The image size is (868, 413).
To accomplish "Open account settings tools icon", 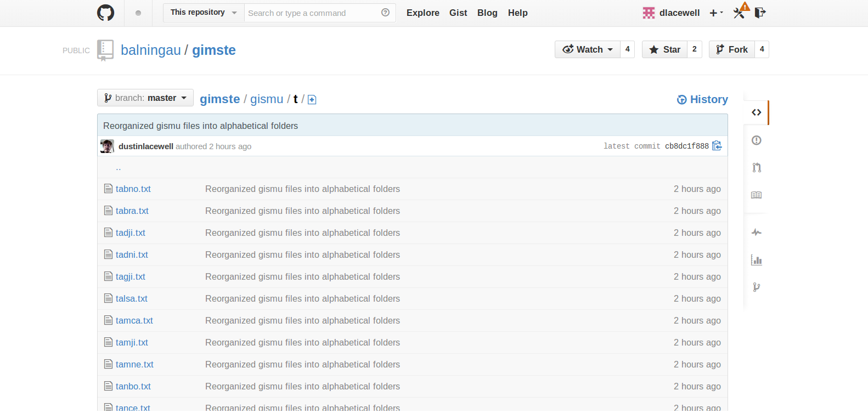I will pos(740,13).
